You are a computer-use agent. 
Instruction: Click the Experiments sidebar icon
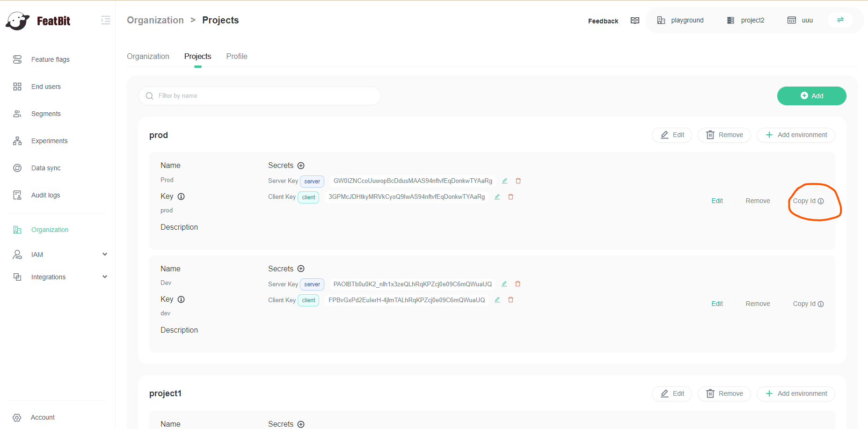tap(17, 140)
